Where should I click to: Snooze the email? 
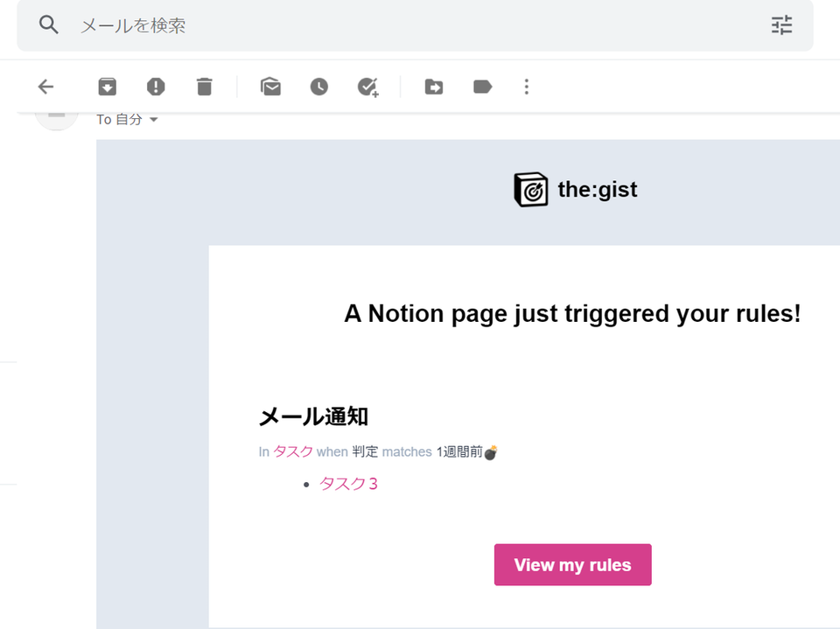point(319,87)
